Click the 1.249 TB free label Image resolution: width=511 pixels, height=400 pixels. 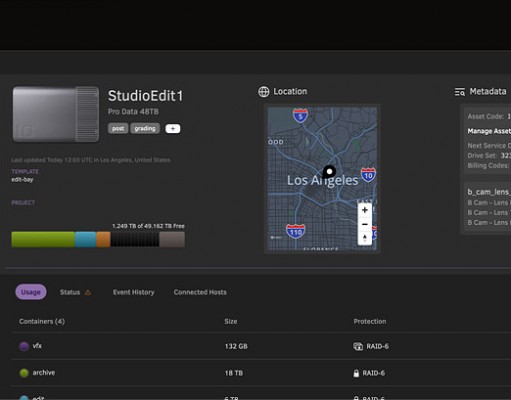[148, 226]
